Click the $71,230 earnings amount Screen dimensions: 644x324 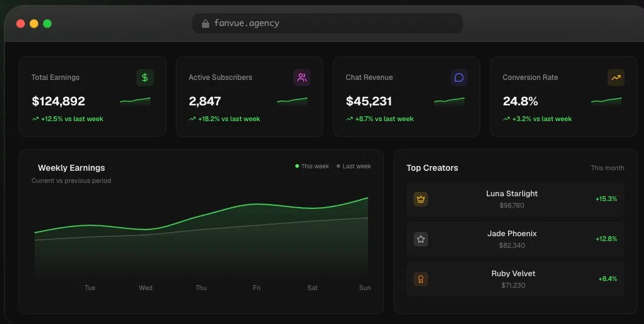tap(514, 285)
